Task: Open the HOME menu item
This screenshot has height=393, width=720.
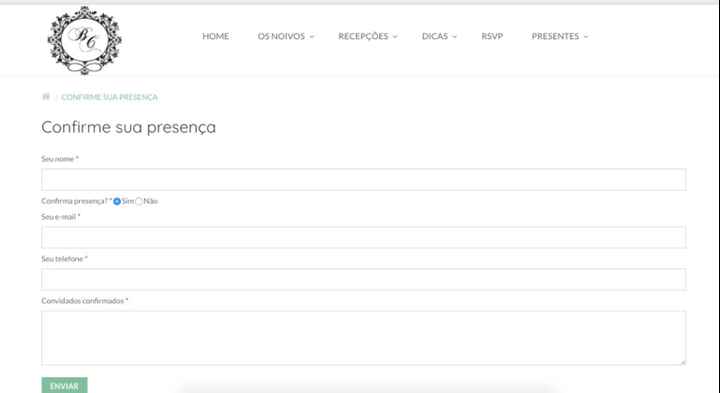Action: click(x=216, y=36)
